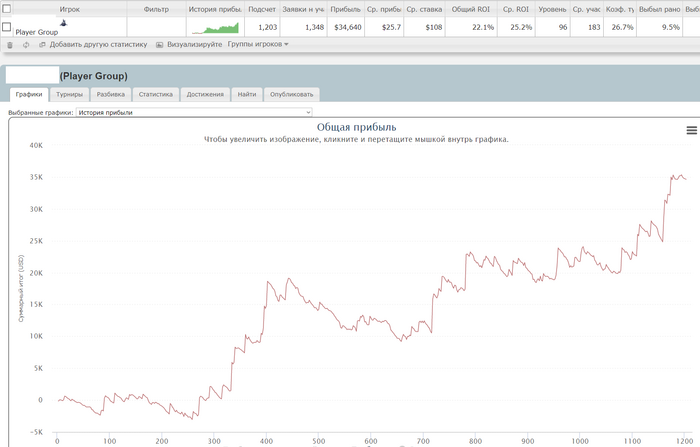Click the 'Фильтр' column header
The height and width of the screenshot is (447, 700).
(156, 9)
